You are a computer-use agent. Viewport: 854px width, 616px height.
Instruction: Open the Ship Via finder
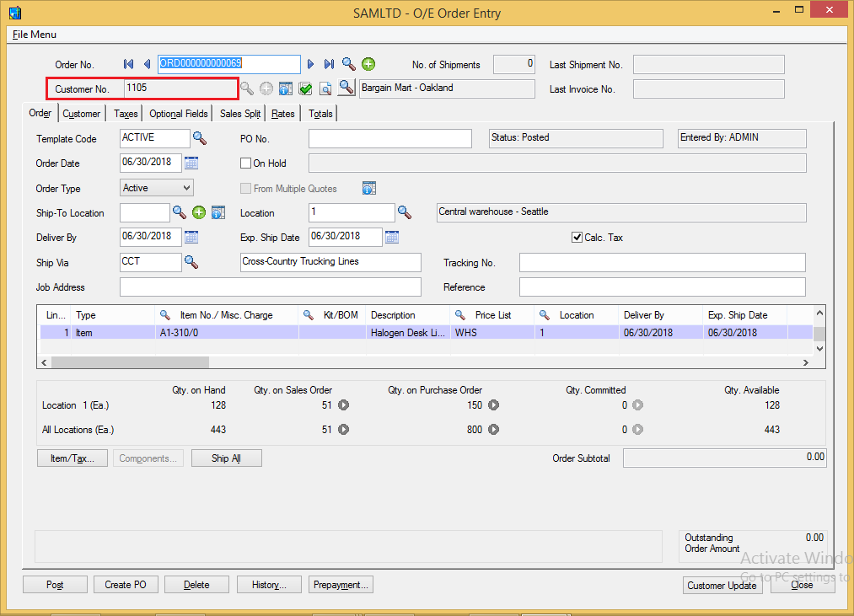point(191,263)
